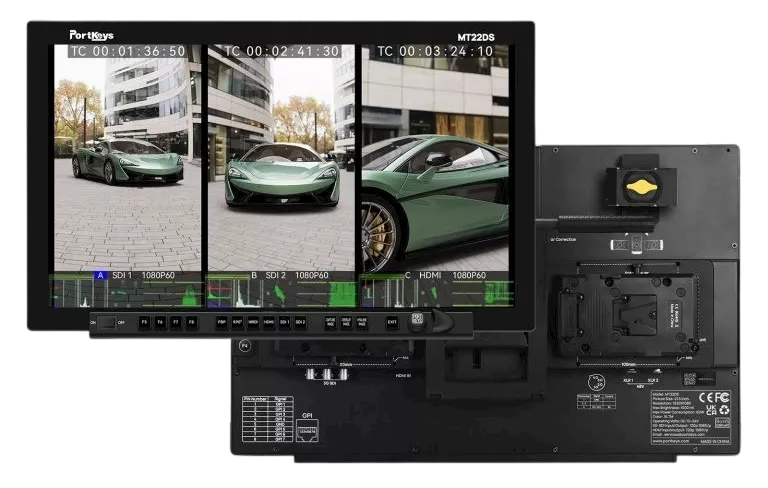Select the HDMI input key

[269, 323]
